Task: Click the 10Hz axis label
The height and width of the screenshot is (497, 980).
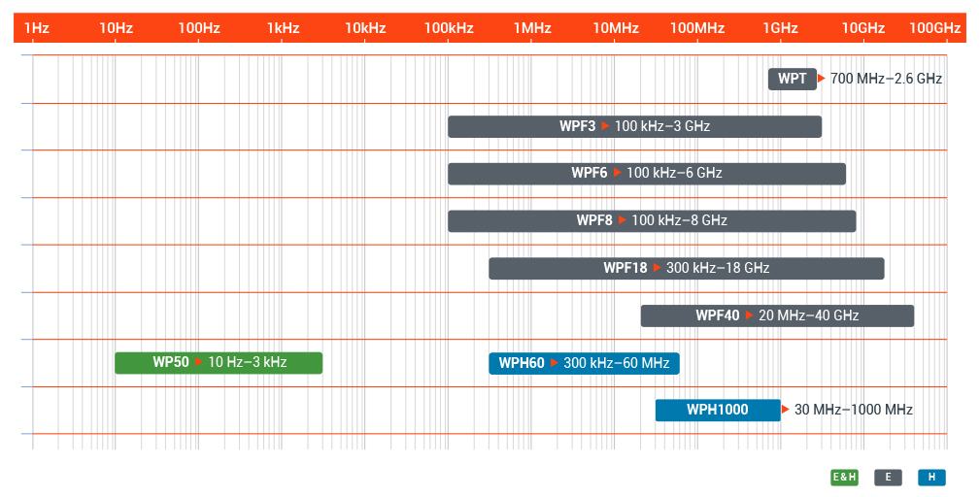Action: click(x=117, y=28)
